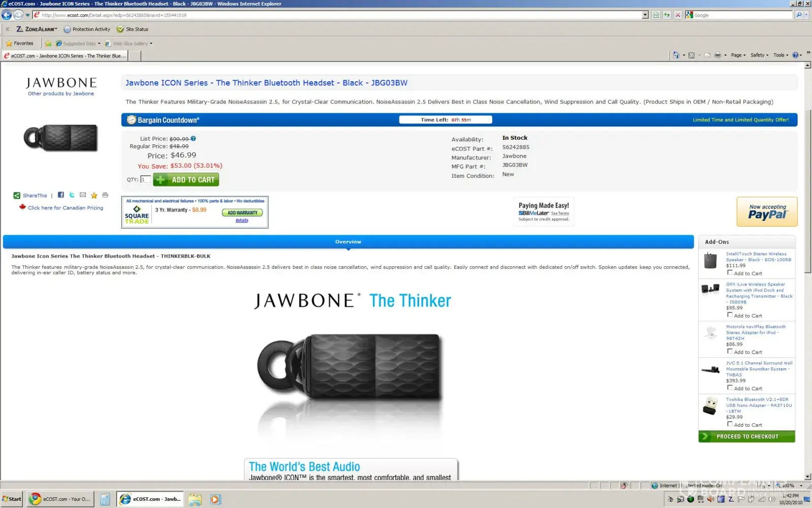Open the Tools menu
Viewport: 812px width, 508px height.
781,55
